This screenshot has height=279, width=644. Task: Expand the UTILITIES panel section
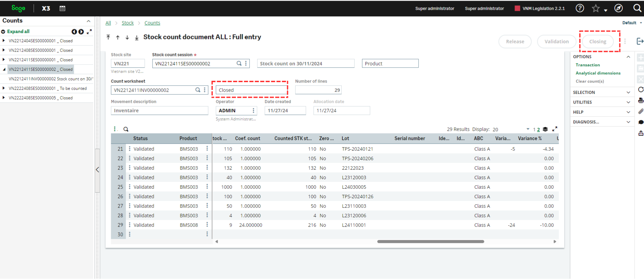click(602, 102)
